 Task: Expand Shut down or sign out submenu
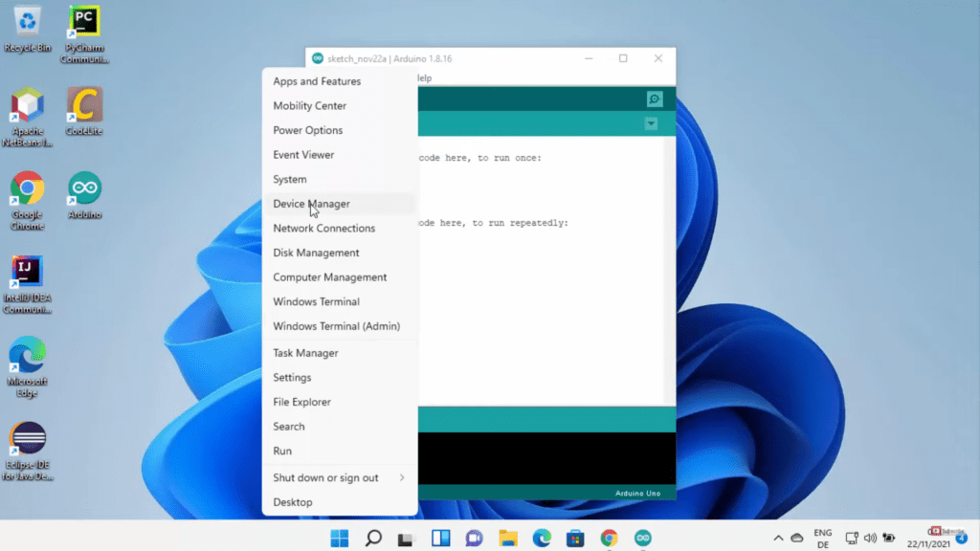(x=340, y=477)
